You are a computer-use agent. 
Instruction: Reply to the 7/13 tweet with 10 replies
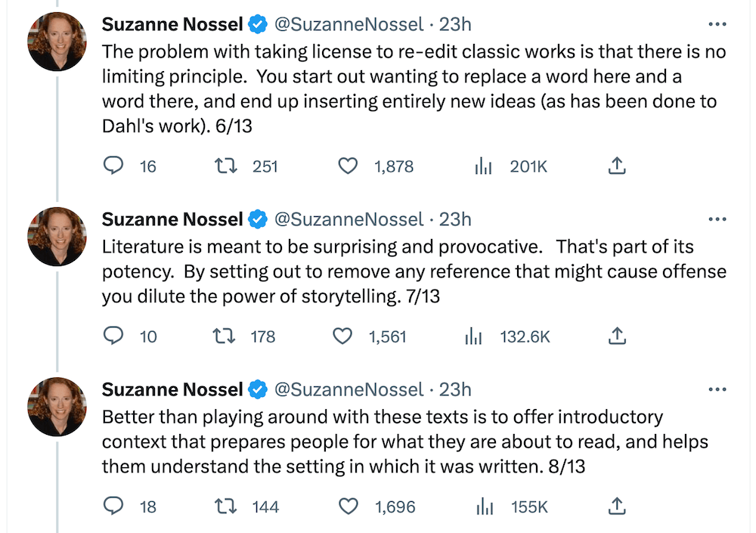coord(113,336)
